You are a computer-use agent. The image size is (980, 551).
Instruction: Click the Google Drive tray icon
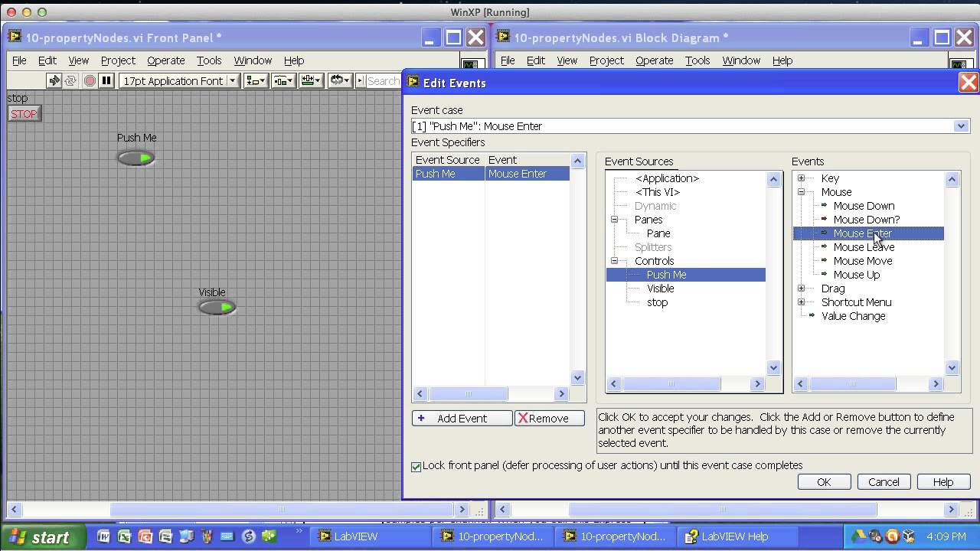click(859, 536)
